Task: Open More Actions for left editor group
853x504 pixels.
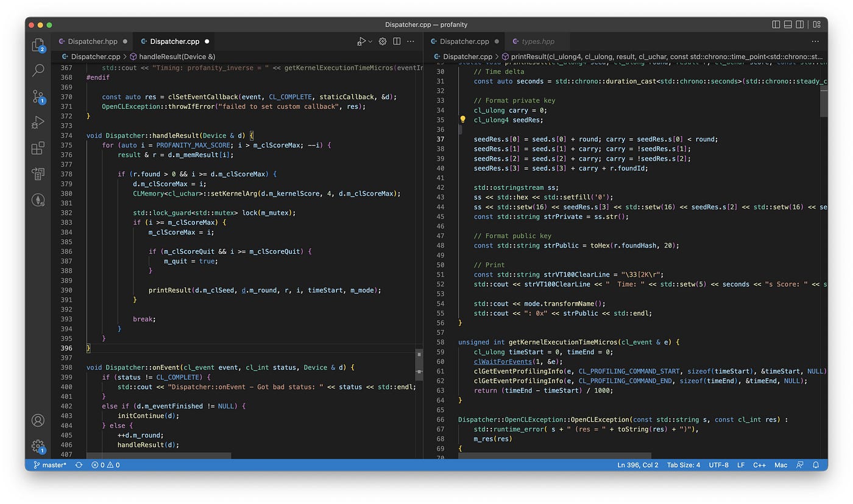Action: point(411,41)
